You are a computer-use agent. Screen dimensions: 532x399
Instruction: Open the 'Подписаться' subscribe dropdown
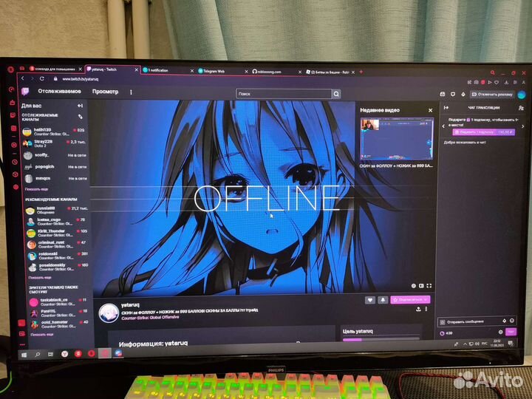410,299
